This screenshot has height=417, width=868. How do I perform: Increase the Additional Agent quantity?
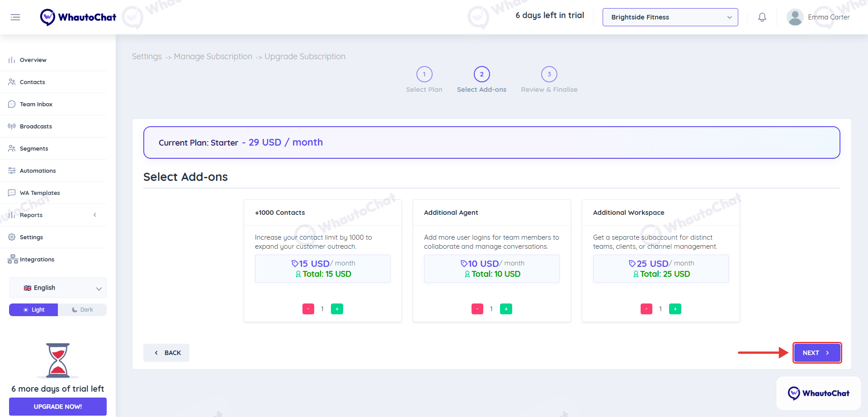(x=506, y=309)
